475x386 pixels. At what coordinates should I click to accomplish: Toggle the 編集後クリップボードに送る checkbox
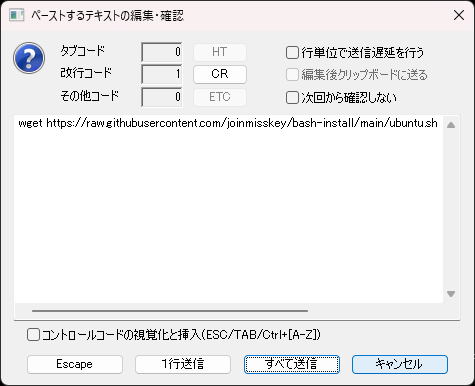point(356,75)
